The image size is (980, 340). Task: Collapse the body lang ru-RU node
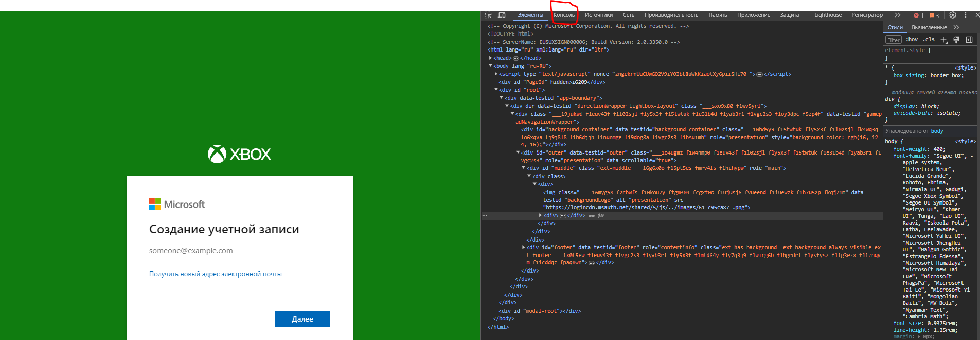tap(490, 66)
